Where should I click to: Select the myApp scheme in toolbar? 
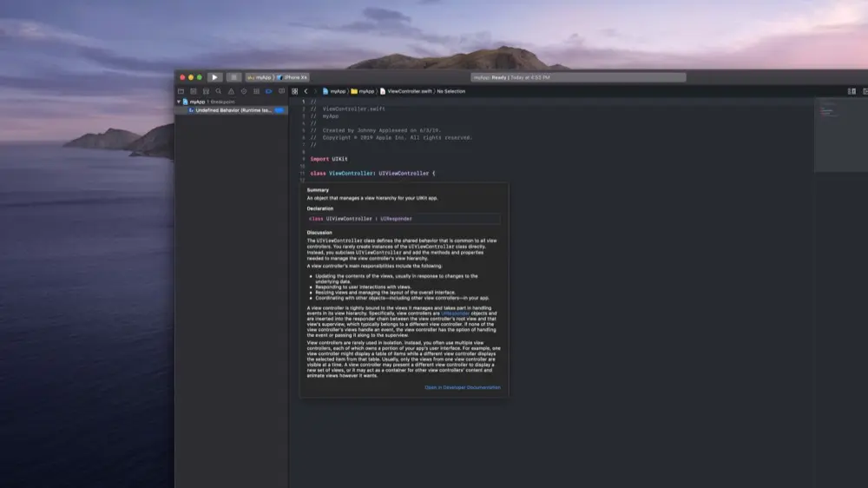click(260, 77)
